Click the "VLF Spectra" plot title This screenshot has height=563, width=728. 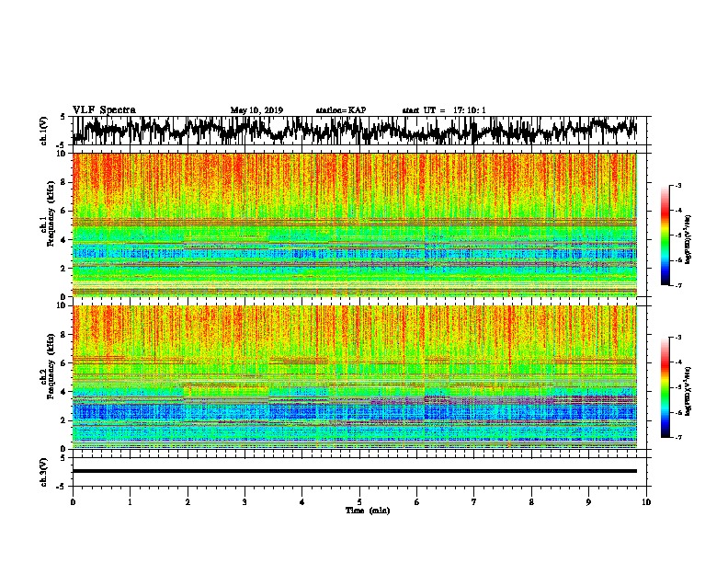tap(104, 110)
